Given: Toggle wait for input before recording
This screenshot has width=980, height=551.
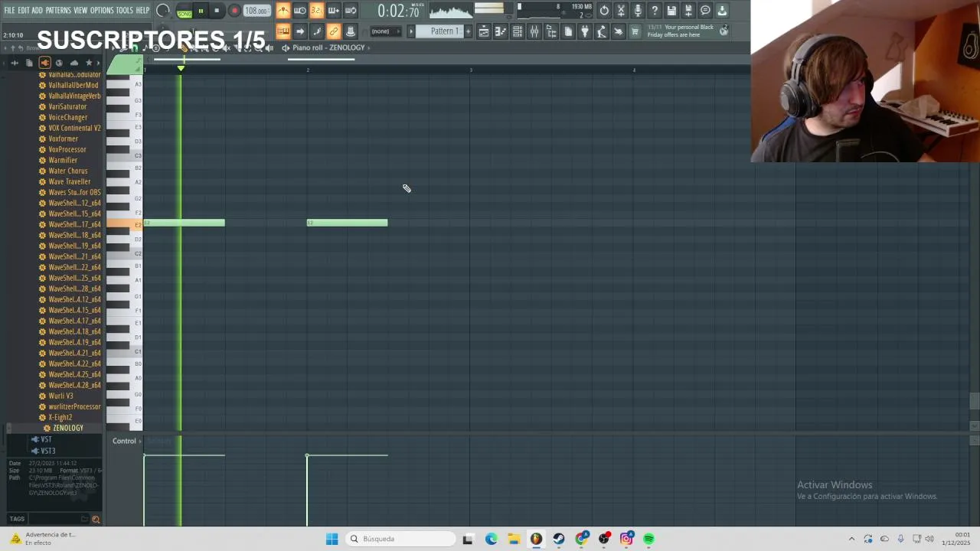Looking at the screenshot, I should 300,11.
